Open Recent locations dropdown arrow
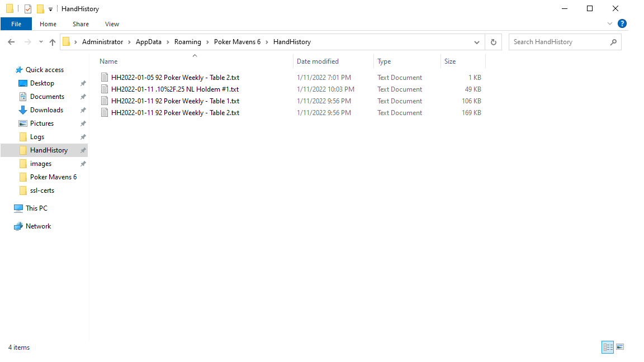Image resolution: width=644 pixels, height=362 pixels. click(x=41, y=42)
